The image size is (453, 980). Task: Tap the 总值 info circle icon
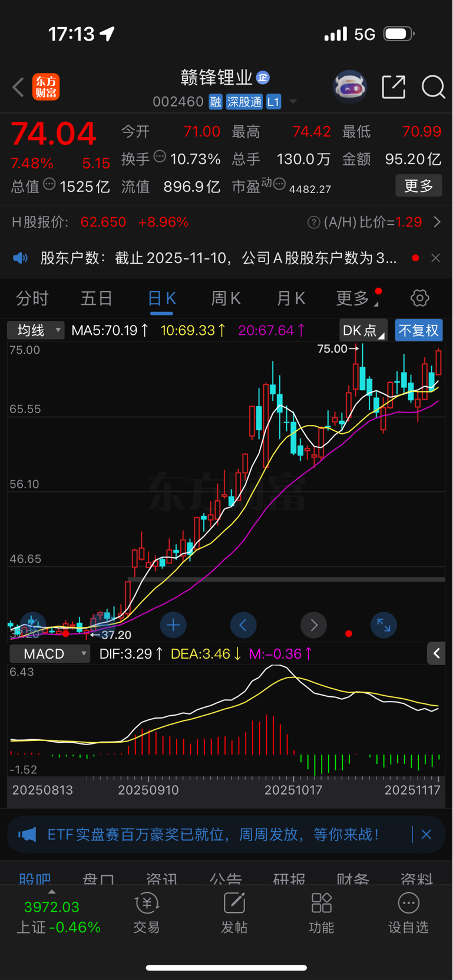tap(49, 184)
